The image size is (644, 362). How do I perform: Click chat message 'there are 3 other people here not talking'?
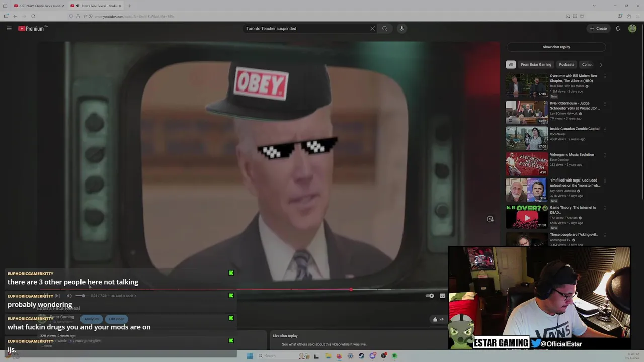73,282
